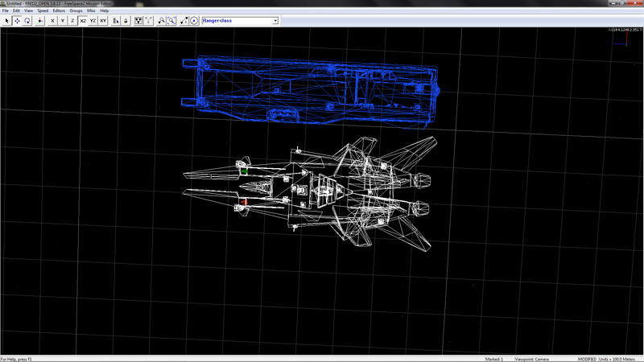Toggle the Y axis constraint
This screenshot has width=644, height=362.
[63, 20]
